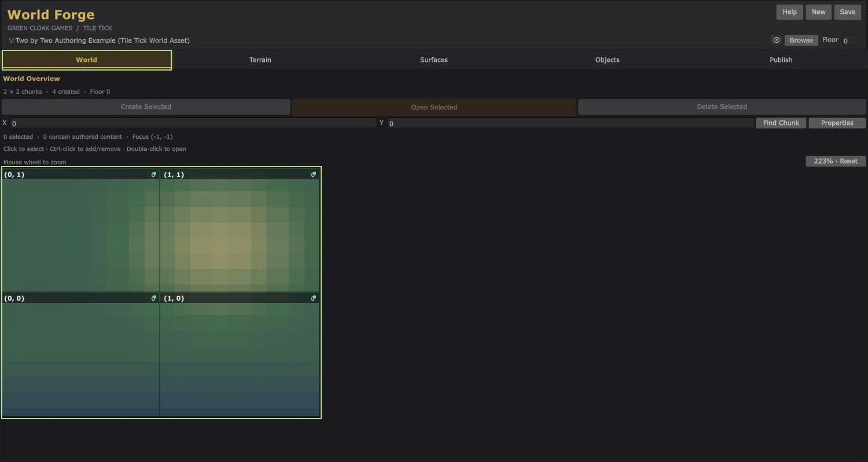This screenshot has height=462, width=868.
Task: Click the object picker circle icon beside Browse
Action: [777, 40]
